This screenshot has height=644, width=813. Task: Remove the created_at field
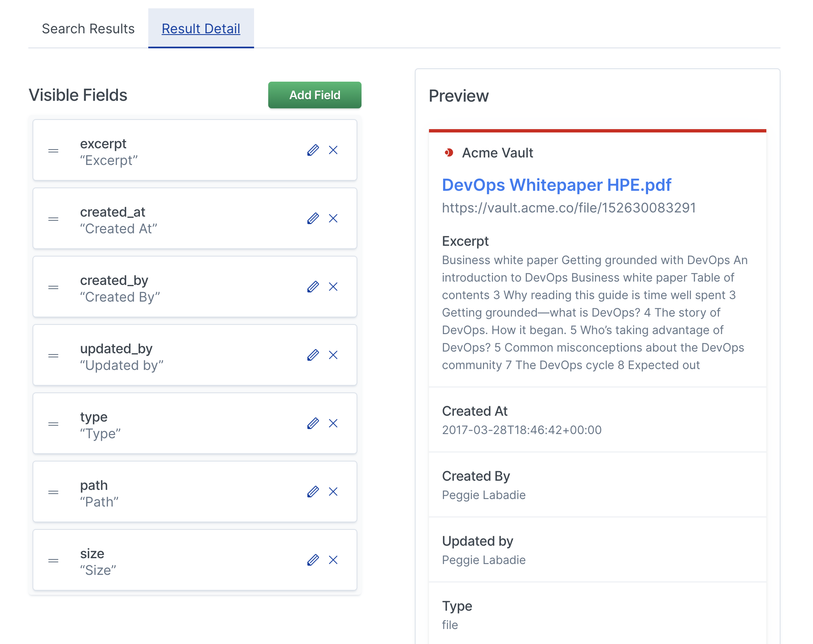[x=333, y=218]
